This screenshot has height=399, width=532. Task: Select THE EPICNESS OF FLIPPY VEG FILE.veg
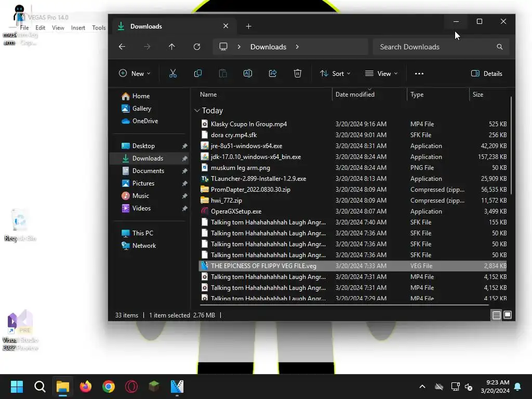click(353, 266)
